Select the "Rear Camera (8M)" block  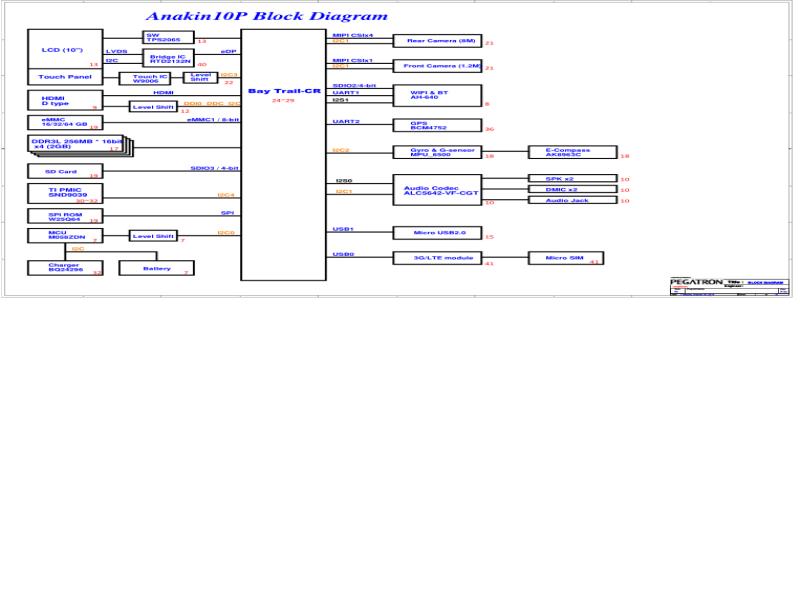click(437, 41)
